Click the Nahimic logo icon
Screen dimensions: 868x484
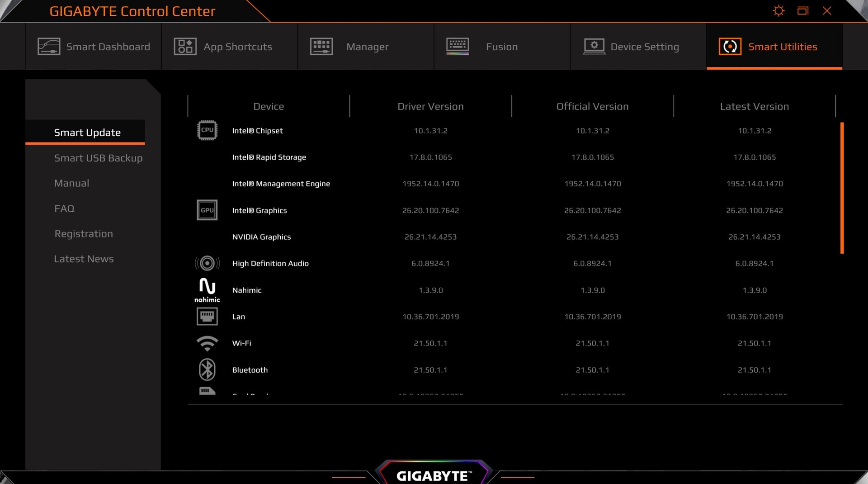207,290
